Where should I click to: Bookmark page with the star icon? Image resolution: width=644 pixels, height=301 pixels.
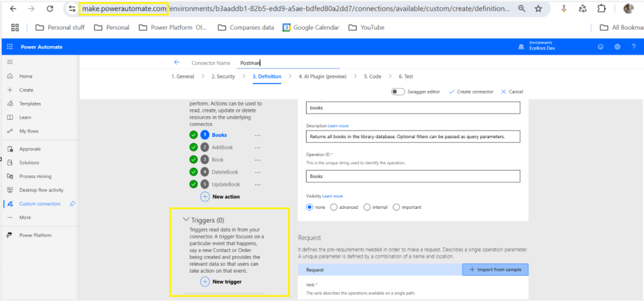coord(538,9)
